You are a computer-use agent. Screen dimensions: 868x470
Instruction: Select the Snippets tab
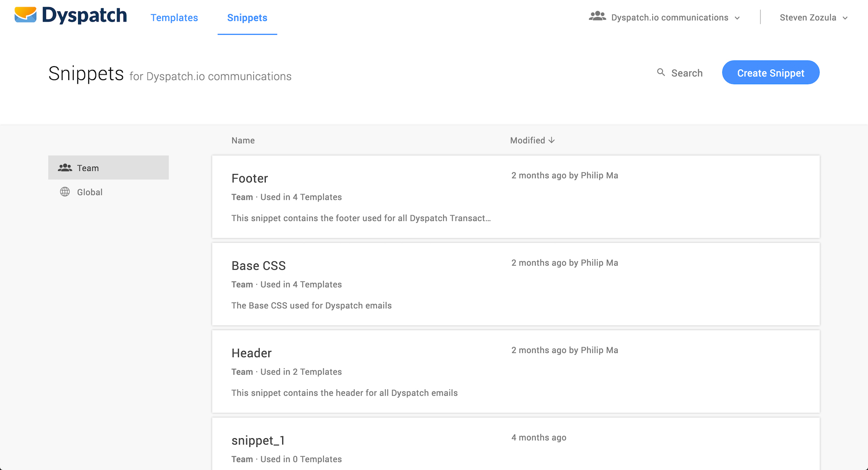coord(247,17)
